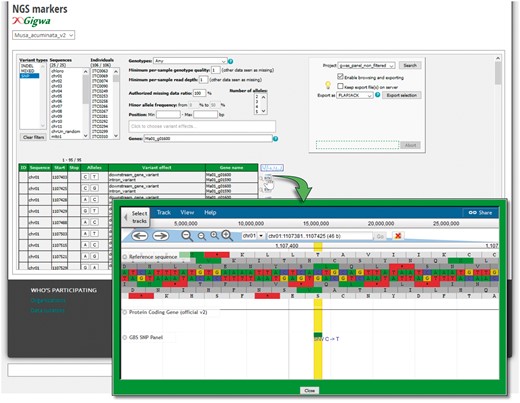This screenshot has height=403, width=520.
Task: Open genome browser icon for first variant row
Action: tap(268, 178)
